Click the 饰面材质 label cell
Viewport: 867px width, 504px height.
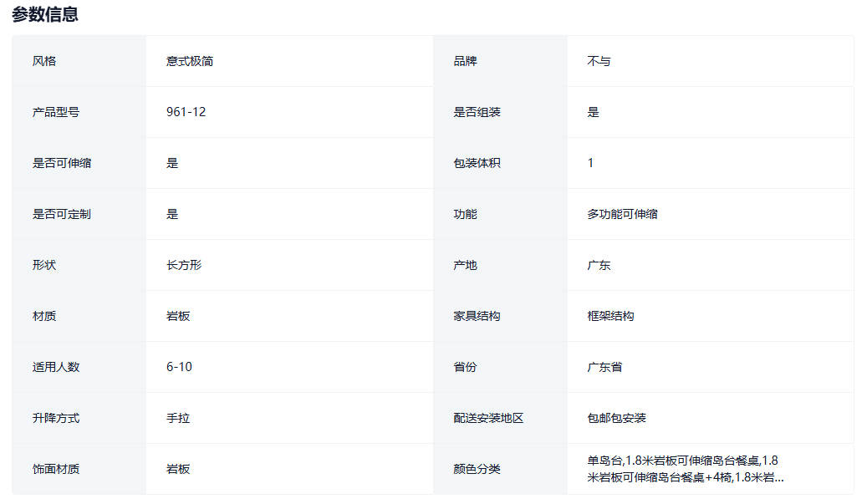coord(56,469)
